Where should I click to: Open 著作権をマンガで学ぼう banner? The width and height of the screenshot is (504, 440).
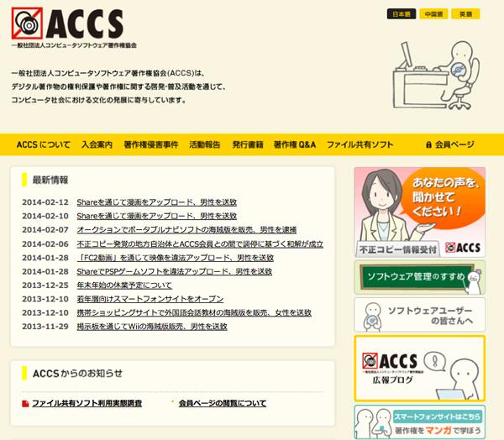pyautogui.click(x=418, y=423)
